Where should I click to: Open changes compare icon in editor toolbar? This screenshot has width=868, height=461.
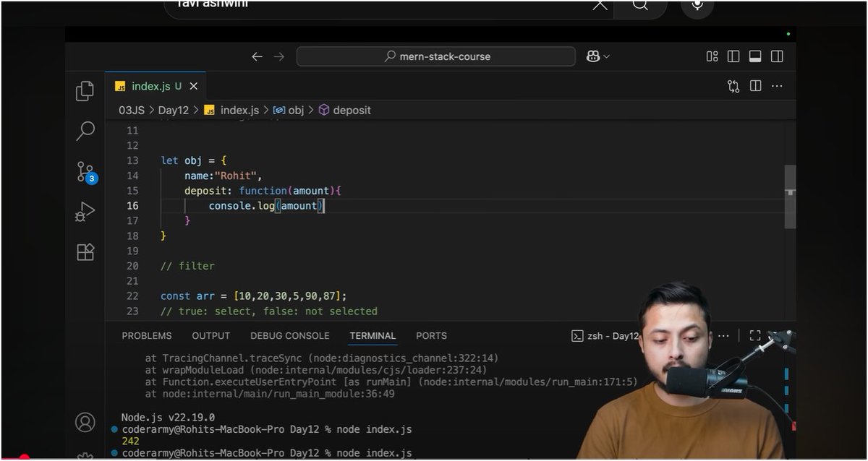click(733, 86)
